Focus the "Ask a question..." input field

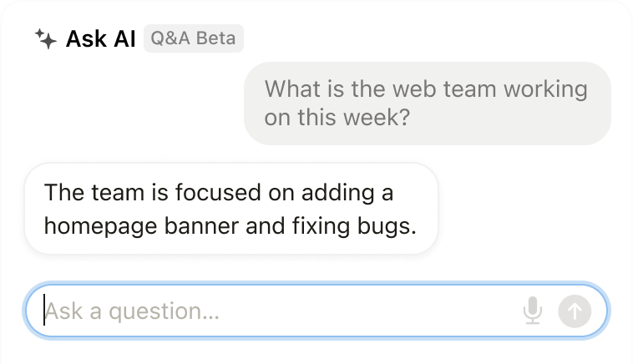tap(276, 311)
